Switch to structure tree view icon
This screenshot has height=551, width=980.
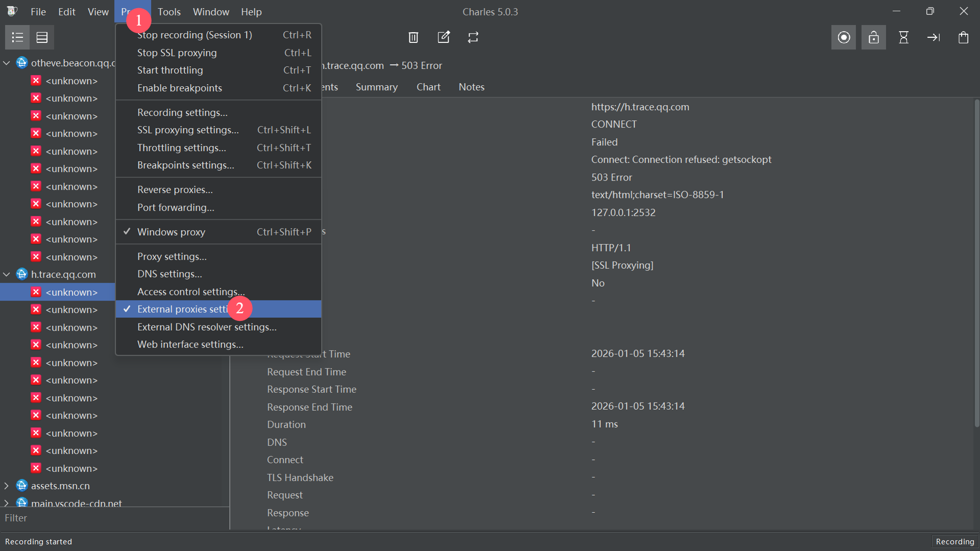point(17,37)
